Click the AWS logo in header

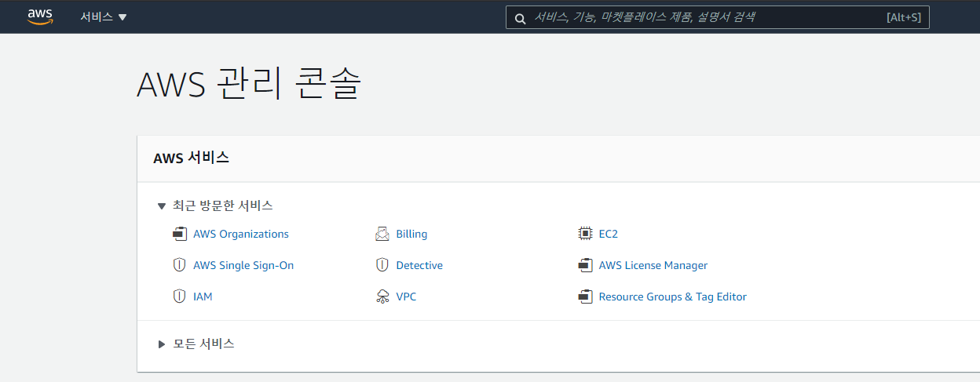(40, 16)
